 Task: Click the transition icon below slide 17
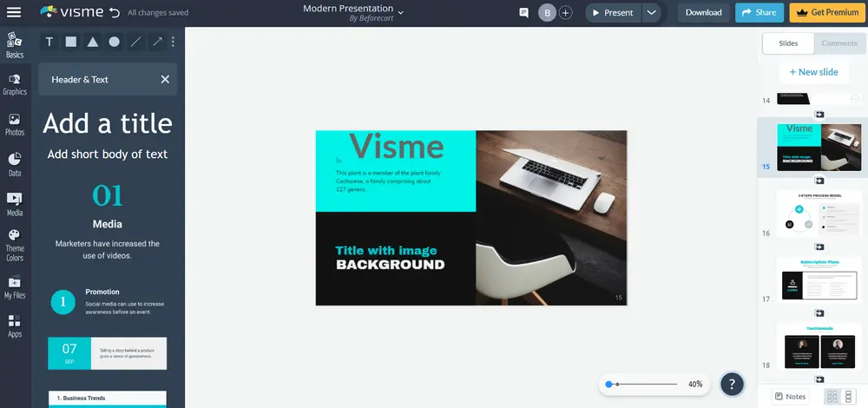tap(819, 313)
